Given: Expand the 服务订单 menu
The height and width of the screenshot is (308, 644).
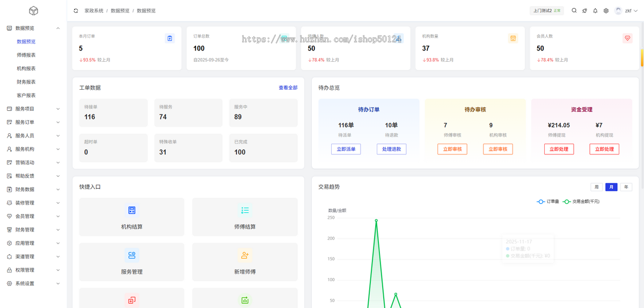Looking at the screenshot, I should pyautogui.click(x=33, y=122).
